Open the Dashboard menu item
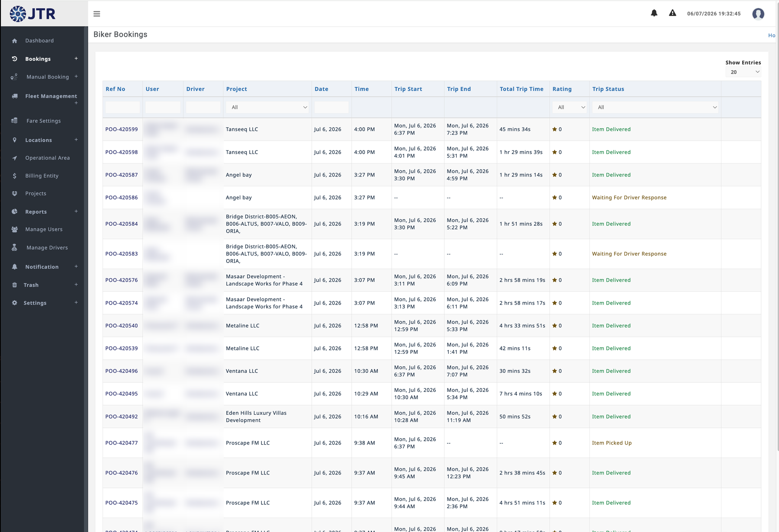 pyautogui.click(x=39, y=41)
